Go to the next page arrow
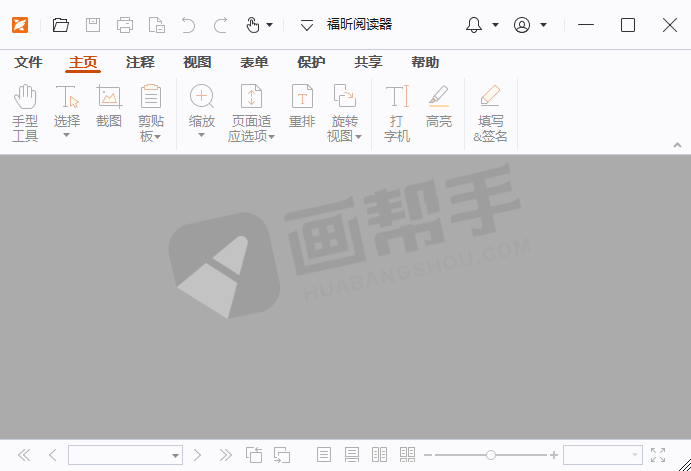Screen dimensions: 691x471 [198, 455]
